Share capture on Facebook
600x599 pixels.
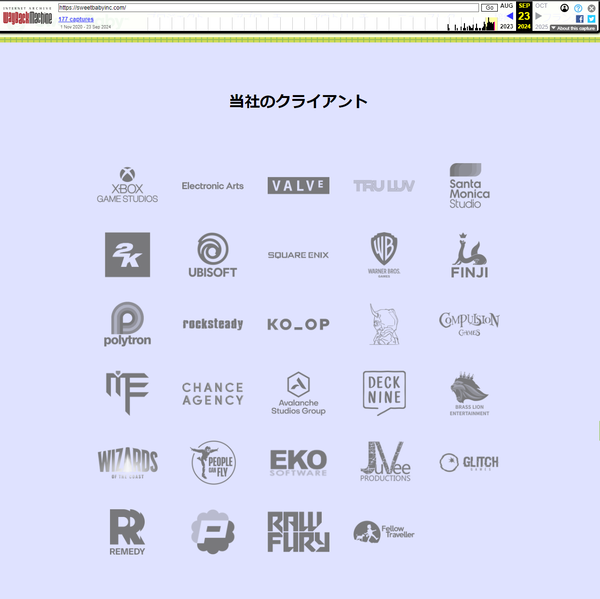point(579,19)
